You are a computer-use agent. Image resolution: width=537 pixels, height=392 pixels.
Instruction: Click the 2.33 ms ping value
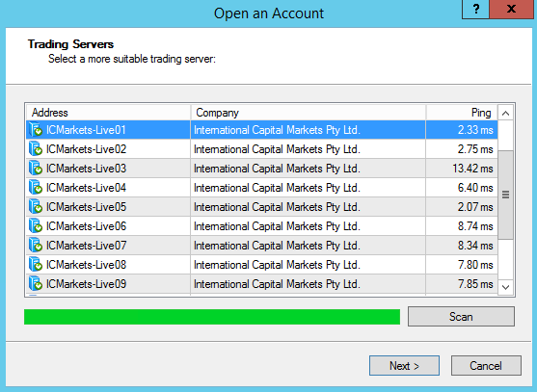coord(475,130)
